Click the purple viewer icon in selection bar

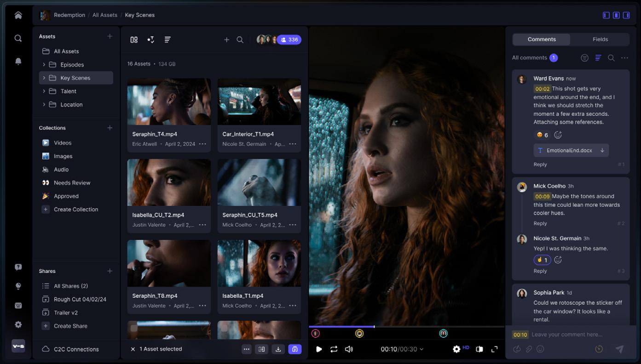point(295,349)
